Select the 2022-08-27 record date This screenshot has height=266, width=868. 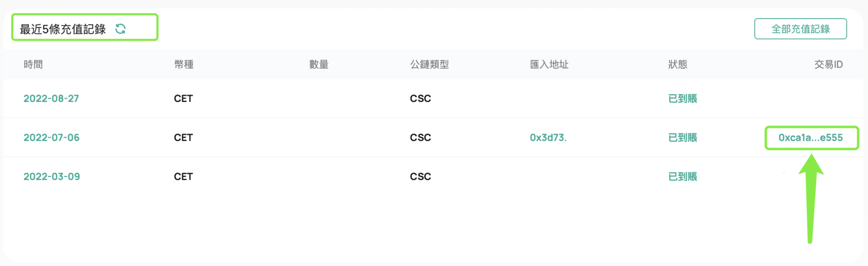(51, 99)
